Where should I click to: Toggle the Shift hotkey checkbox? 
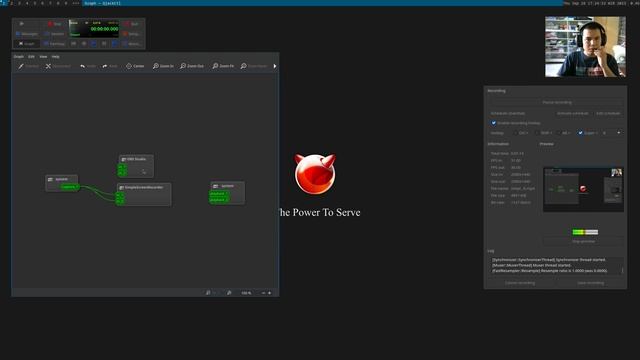[537, 133]
